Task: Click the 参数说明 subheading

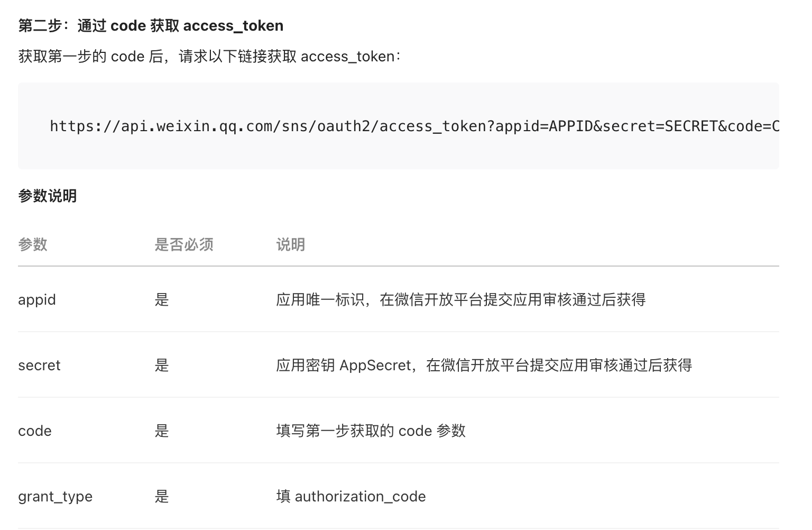Action: [48, 196]
